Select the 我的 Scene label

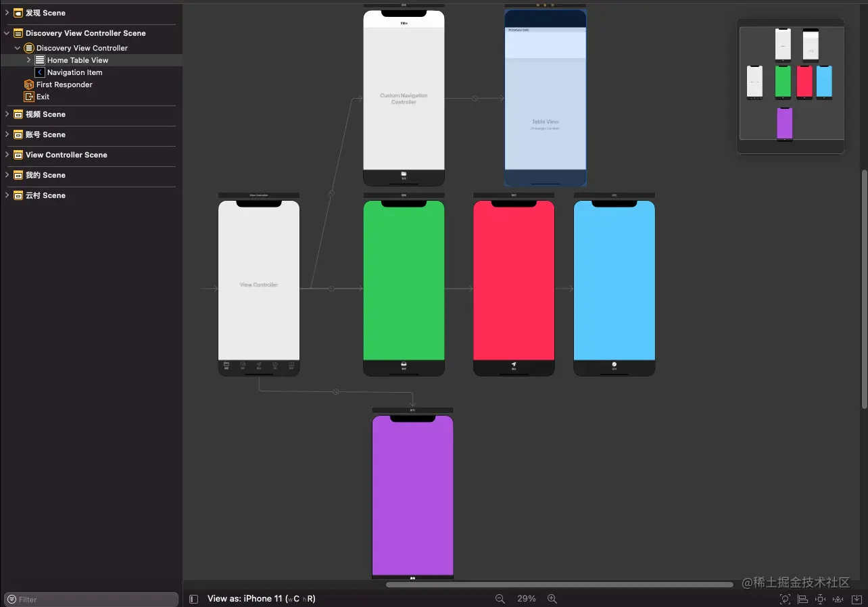(x=45, y=175)
